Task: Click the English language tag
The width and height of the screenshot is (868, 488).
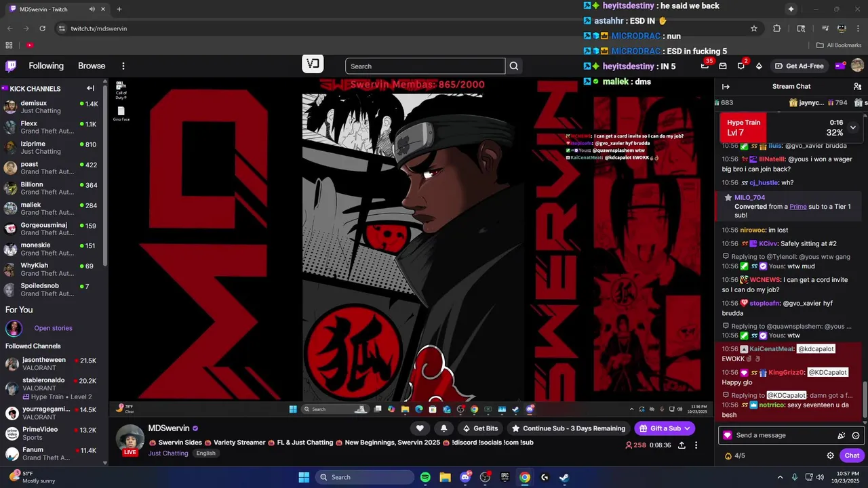Action: (x=205, y=453)
